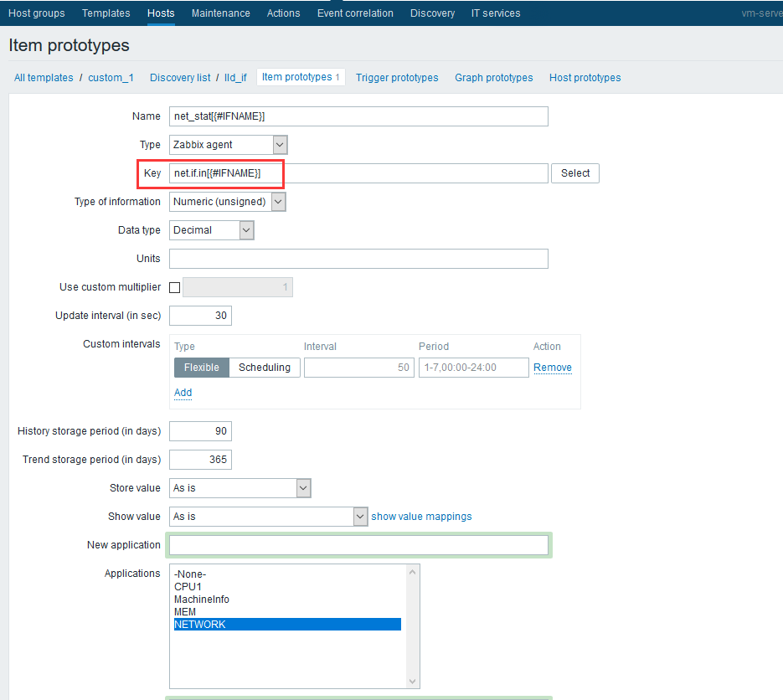Click All templates breadcrumb link
This screenshot has height=700, width=783.
click(x=44, y=77)
